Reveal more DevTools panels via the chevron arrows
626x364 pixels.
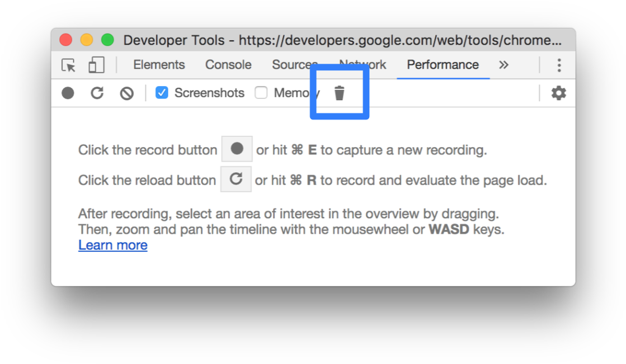[x=503, y=65]
